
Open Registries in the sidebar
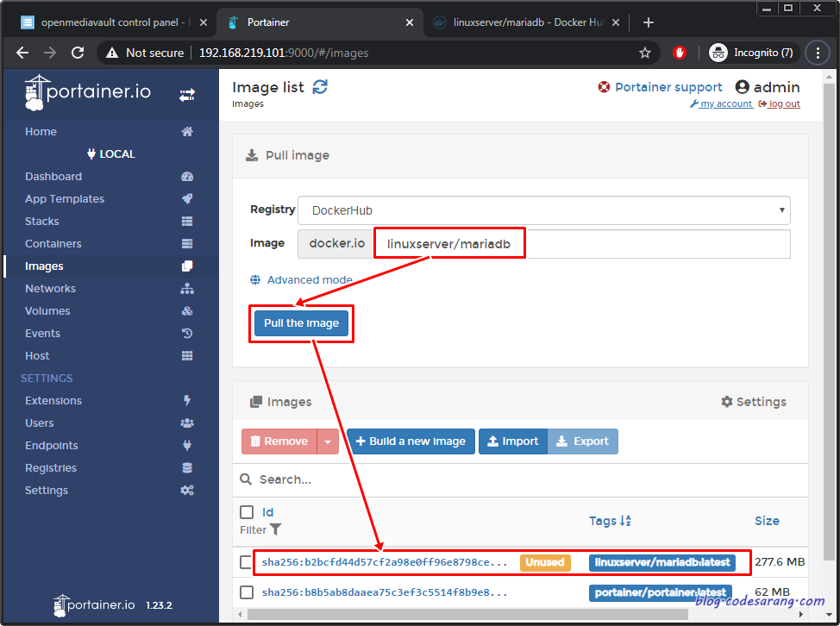coord(51,468)
